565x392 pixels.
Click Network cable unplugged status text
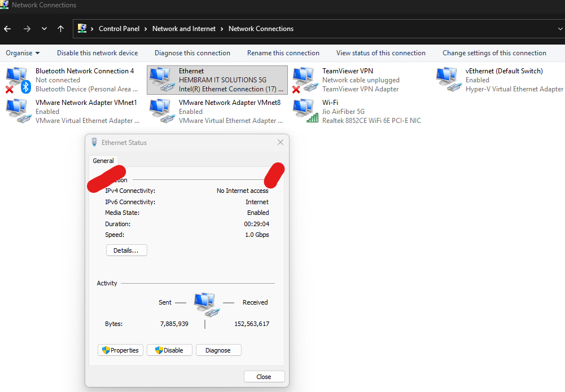[361, 80]
